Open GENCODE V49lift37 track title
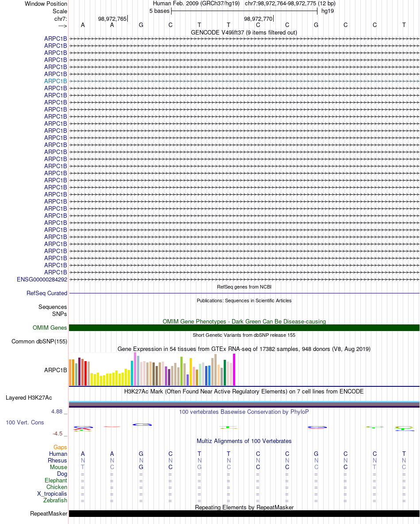Viewport: 420px width, 524px height. [244, 32]
